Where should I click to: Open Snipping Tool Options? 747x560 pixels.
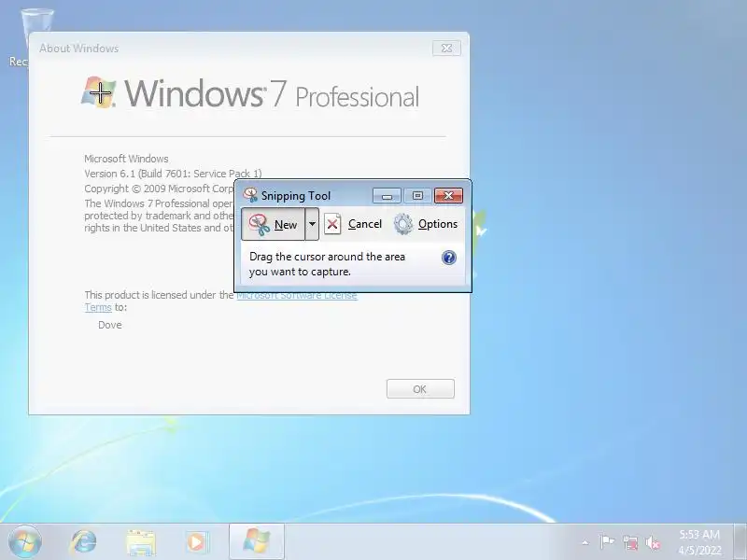426,224
